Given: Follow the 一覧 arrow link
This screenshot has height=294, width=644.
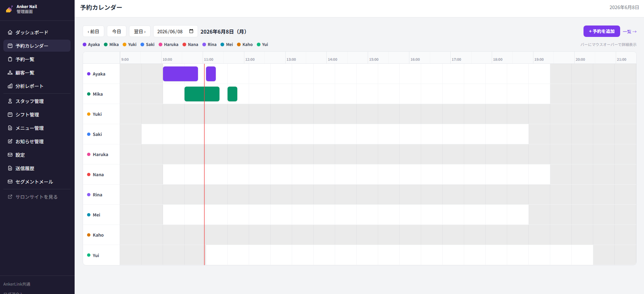Looking at the screenshot, I should [630, 32].
